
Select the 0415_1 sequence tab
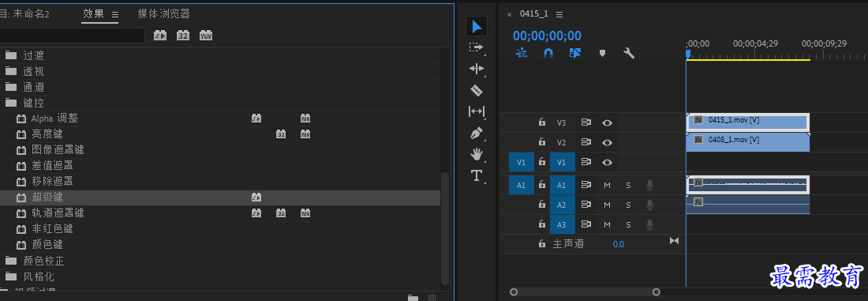click(533, 14)
